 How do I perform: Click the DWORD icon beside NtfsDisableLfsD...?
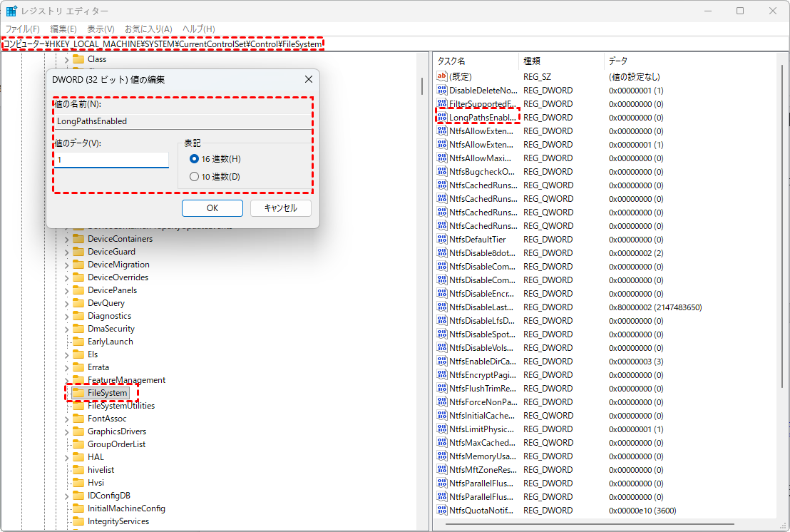(x=442, y=321)
